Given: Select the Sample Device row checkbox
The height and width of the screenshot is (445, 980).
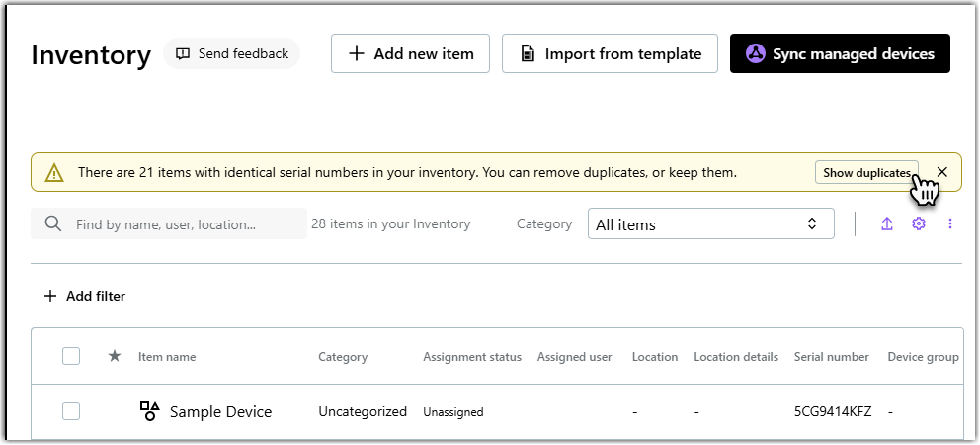Looking at the screenshot, I should tap(71, 411).
